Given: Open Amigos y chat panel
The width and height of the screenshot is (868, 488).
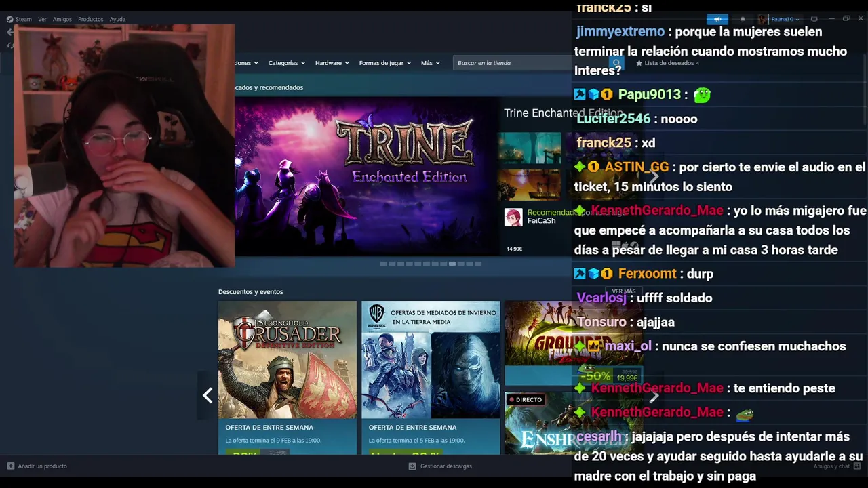Looking at the screenshot, I should coord(831,466).
